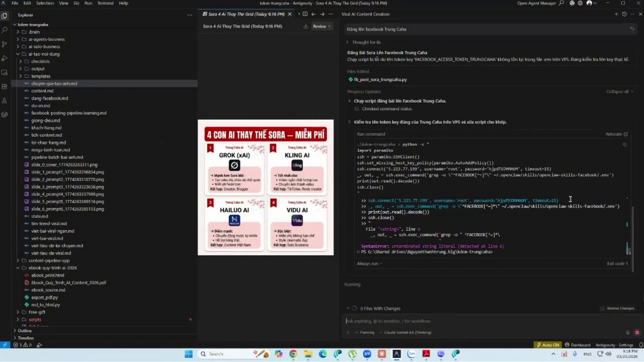Open the Run and Debug view
Viewport: 644px width, 362px height.
[x=5, y=58]
